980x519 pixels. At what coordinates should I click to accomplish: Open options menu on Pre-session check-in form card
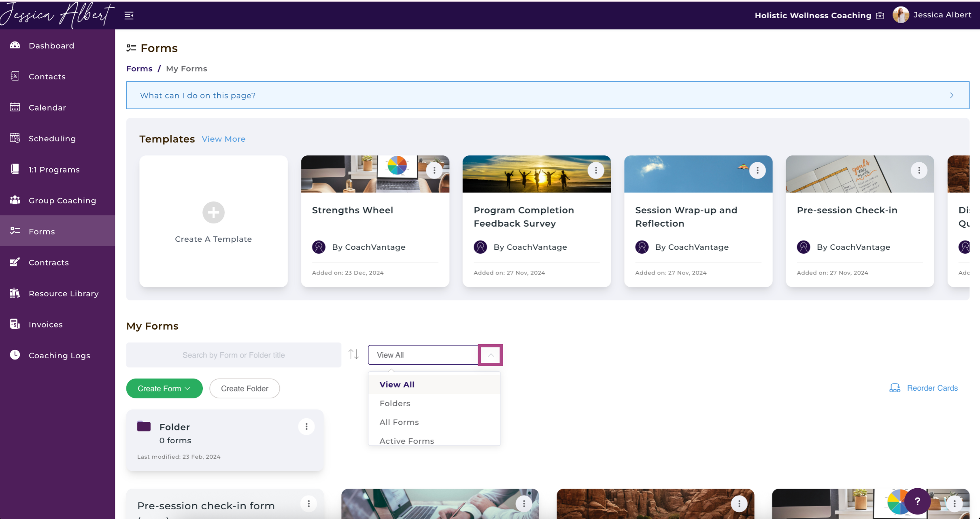[308, 504]
